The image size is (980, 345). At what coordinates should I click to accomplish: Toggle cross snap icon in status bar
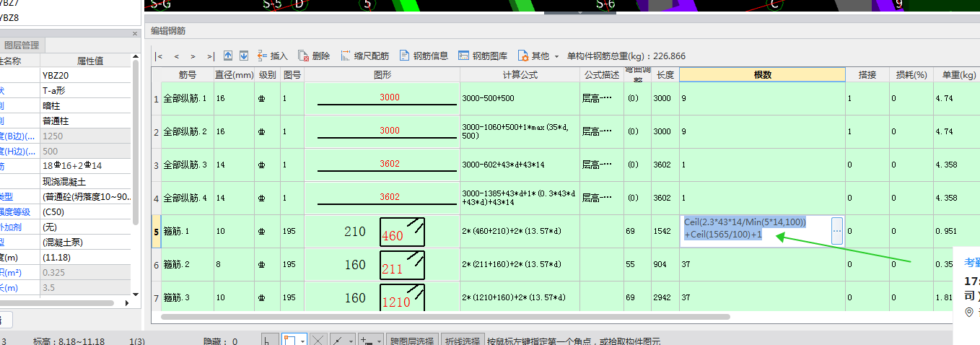[318, 339]
